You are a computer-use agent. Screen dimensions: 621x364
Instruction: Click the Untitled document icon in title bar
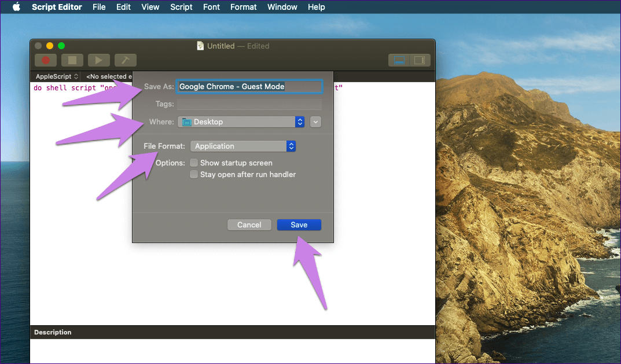point(200,46)
